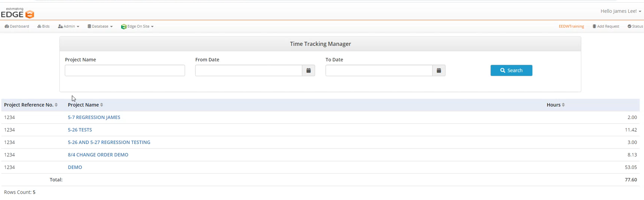Click the Estimating Edge logo

pyautogui.click(x=18, y=13)
